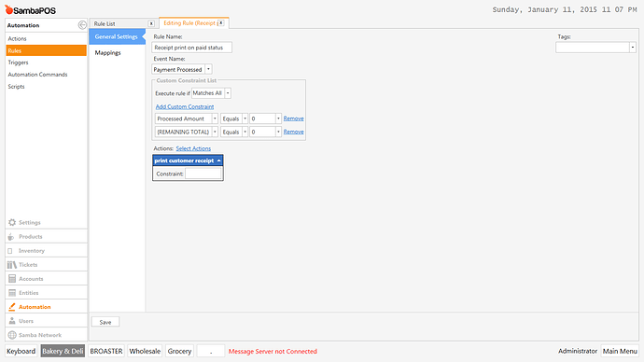Screen dimensions: 644x362
Task: Open Settings via the gear icon
Action: tap(12, 222)
